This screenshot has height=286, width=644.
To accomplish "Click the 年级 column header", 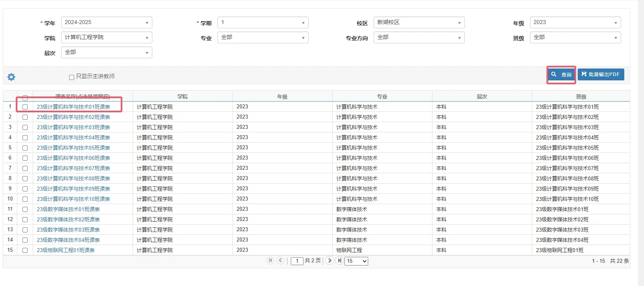I will click(282, 97).
